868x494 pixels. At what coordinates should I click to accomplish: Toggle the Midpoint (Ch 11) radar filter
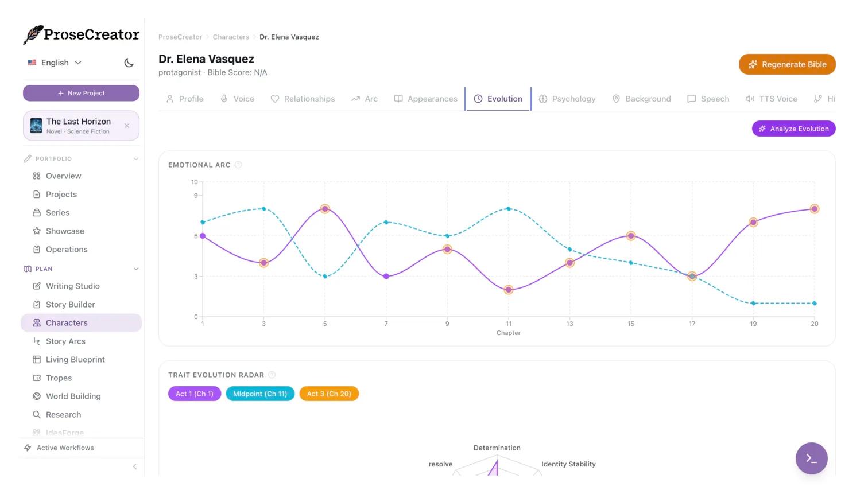click(260, 394)
